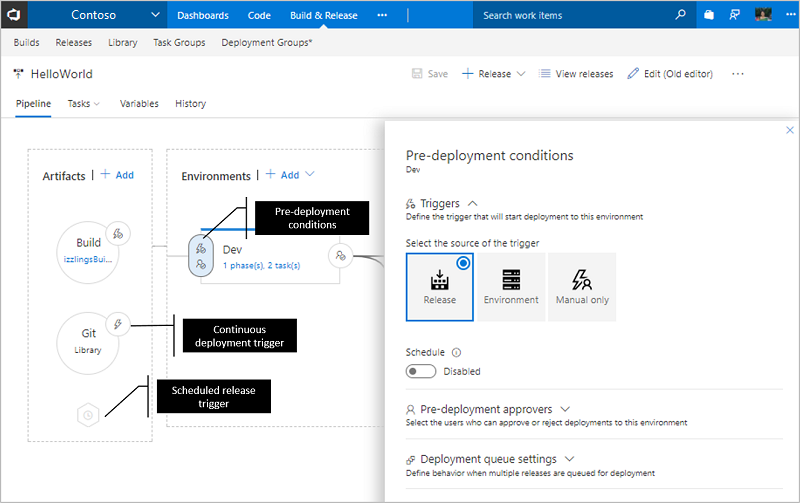This screenshot has width=800, height=503.
Task: Open the user profile avatar
Action: click(763, 14)
